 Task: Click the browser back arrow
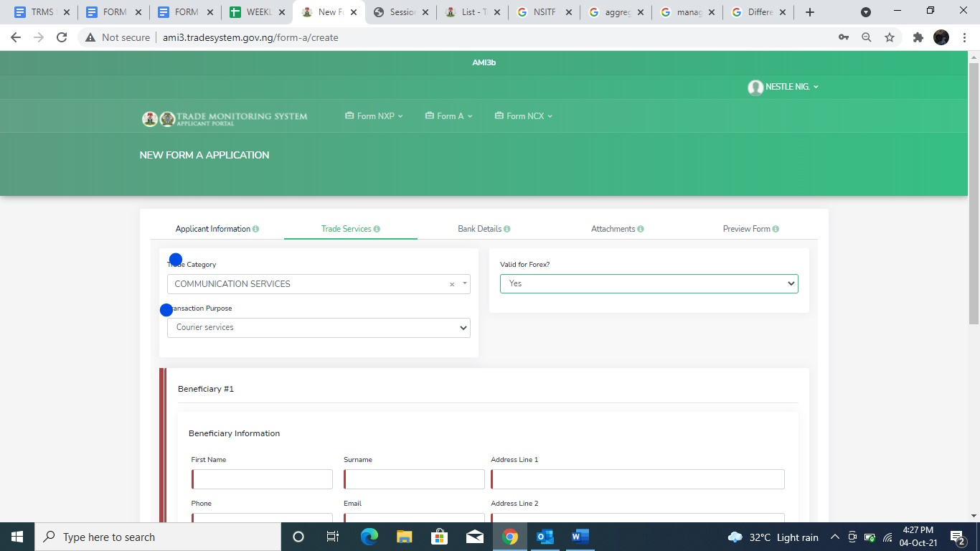click(16, 37)
